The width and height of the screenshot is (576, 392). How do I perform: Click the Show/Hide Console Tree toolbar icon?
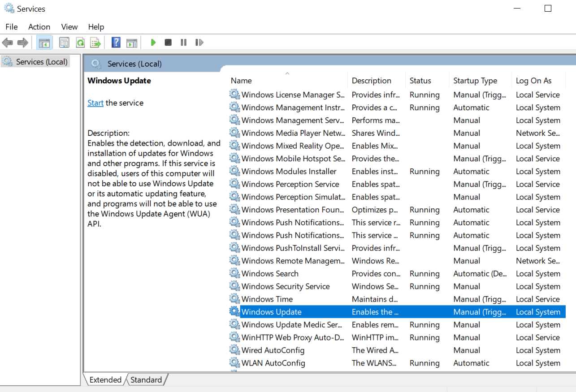coord(44,43)
